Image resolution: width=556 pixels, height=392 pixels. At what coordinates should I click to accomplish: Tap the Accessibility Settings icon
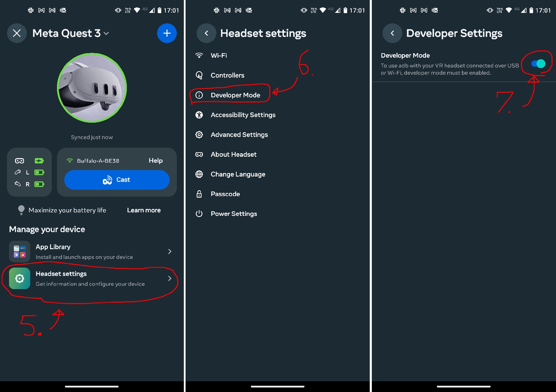coord(199,115)
